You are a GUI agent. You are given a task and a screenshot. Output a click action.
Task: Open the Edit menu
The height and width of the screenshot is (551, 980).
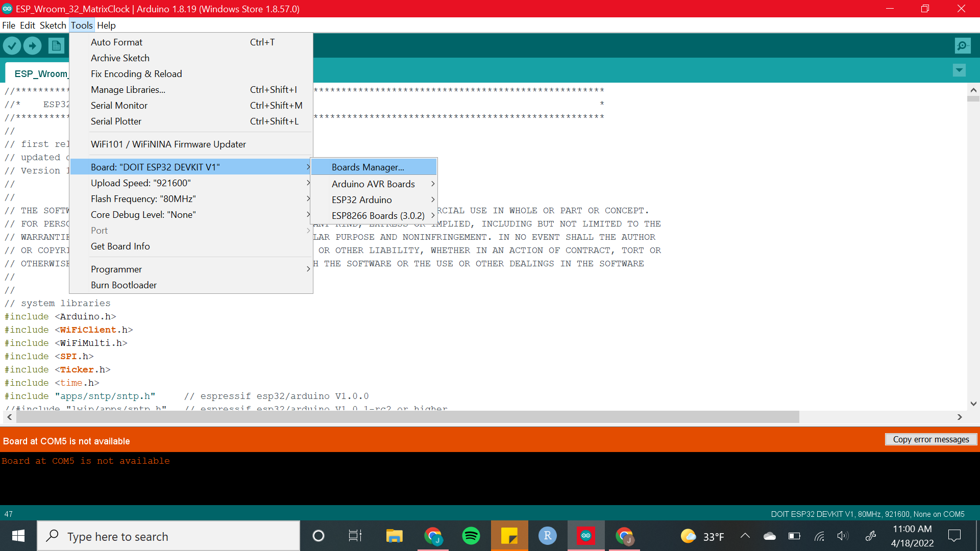click(28, 25)
